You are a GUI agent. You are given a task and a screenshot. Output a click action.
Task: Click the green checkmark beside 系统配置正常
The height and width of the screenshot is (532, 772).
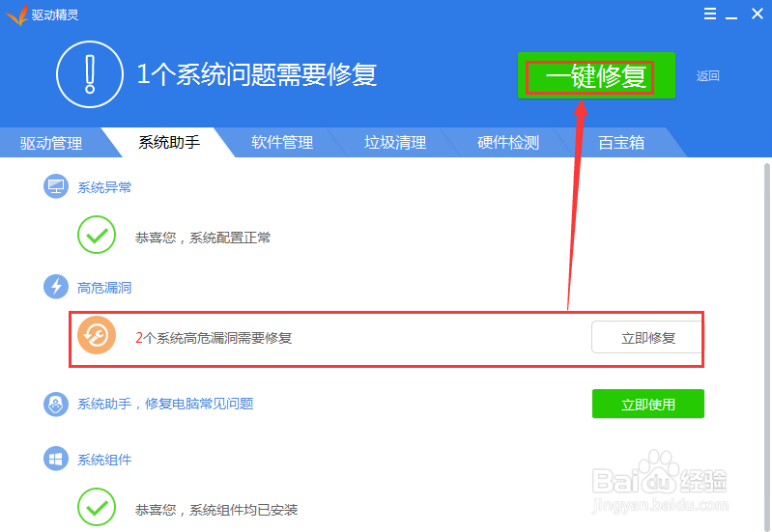(97, 235)
